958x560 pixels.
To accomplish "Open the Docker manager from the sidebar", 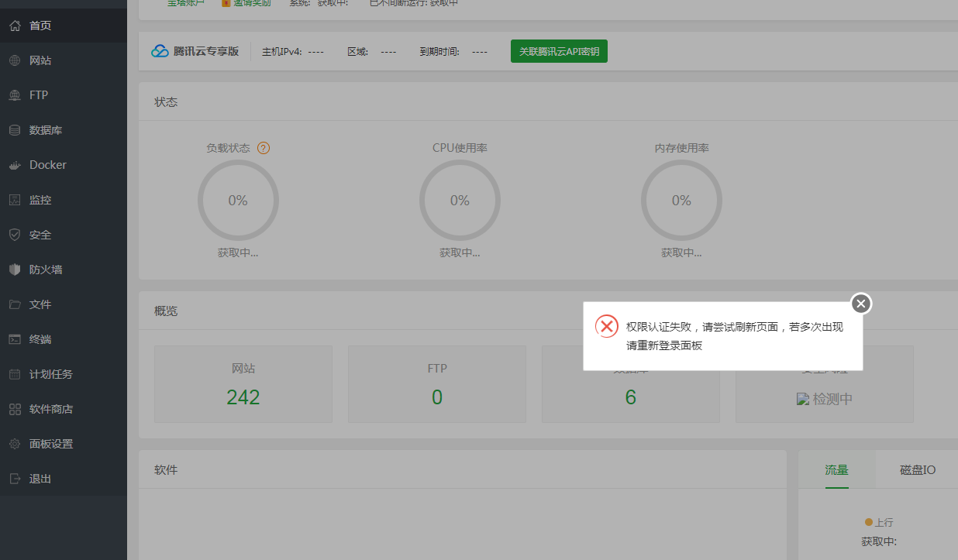I will 14,164.
